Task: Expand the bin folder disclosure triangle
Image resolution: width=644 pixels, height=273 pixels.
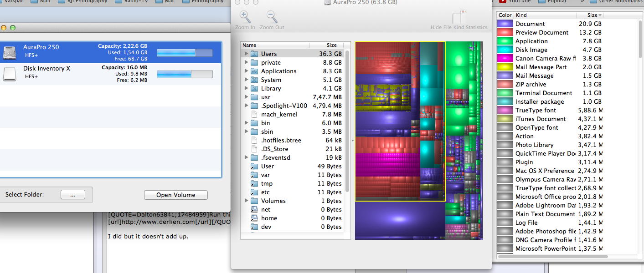Action: coord(247,123)
